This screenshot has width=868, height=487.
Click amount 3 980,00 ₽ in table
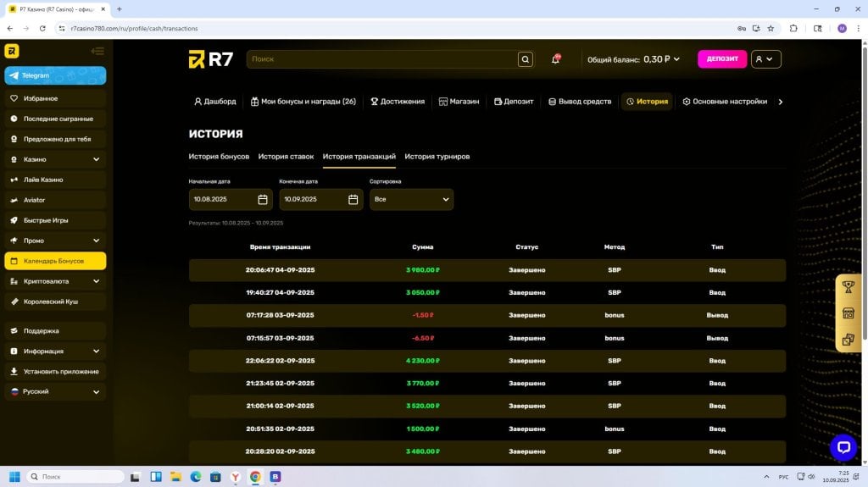click(x=422, y=270)
